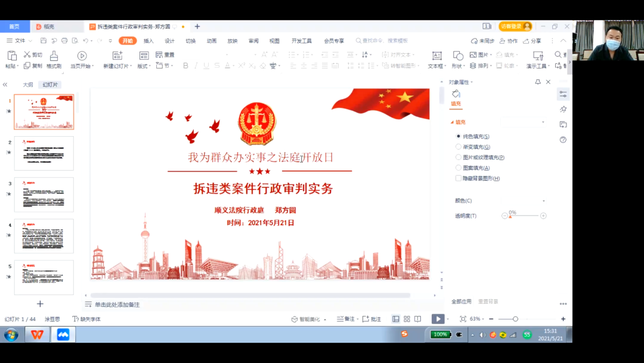Collapse the slide panel with double chevron

[x=5, y=85]
